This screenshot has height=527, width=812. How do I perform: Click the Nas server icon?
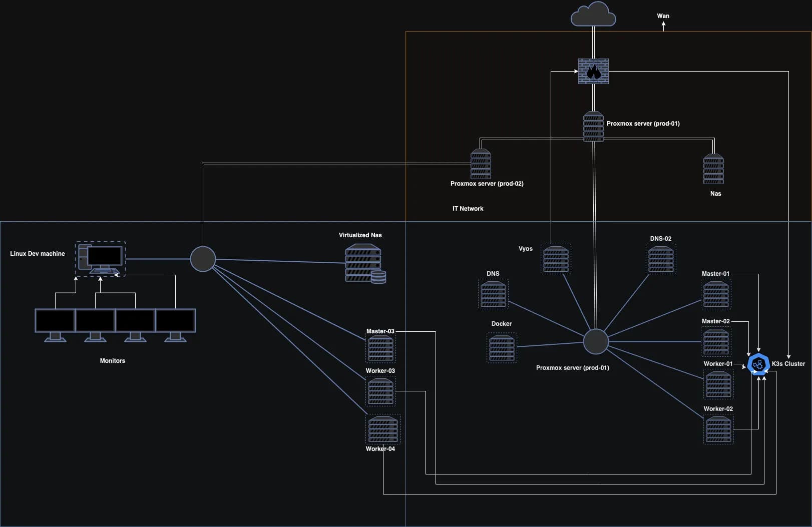pyautogui.click(x=713, y=169)
